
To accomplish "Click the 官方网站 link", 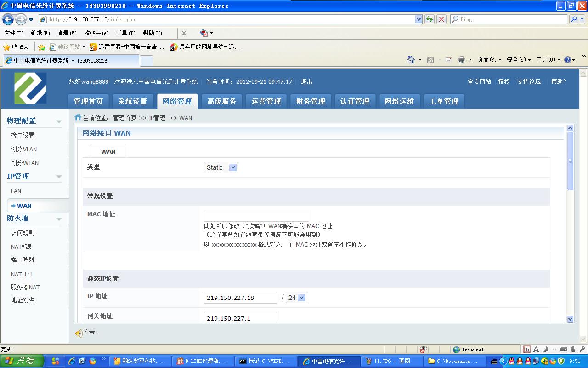I will coord(479,81).
